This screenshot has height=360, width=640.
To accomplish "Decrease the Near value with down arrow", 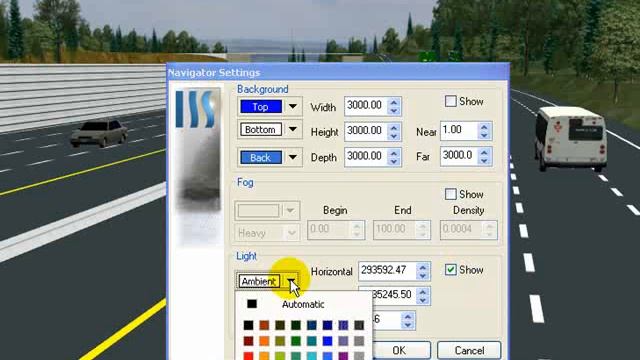I will (484, 136).
